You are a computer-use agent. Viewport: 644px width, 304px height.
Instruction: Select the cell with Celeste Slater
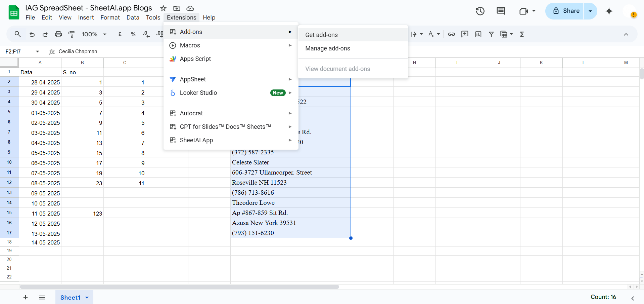[290, 162]
